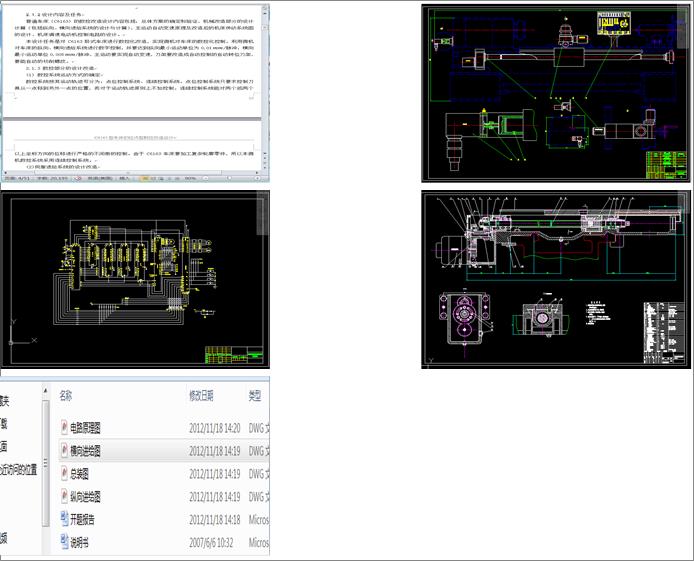The width and height of the screenshot is (694, 561).
Task: Click the date 2007/6/6 10:32
Action: pos(211,543)
